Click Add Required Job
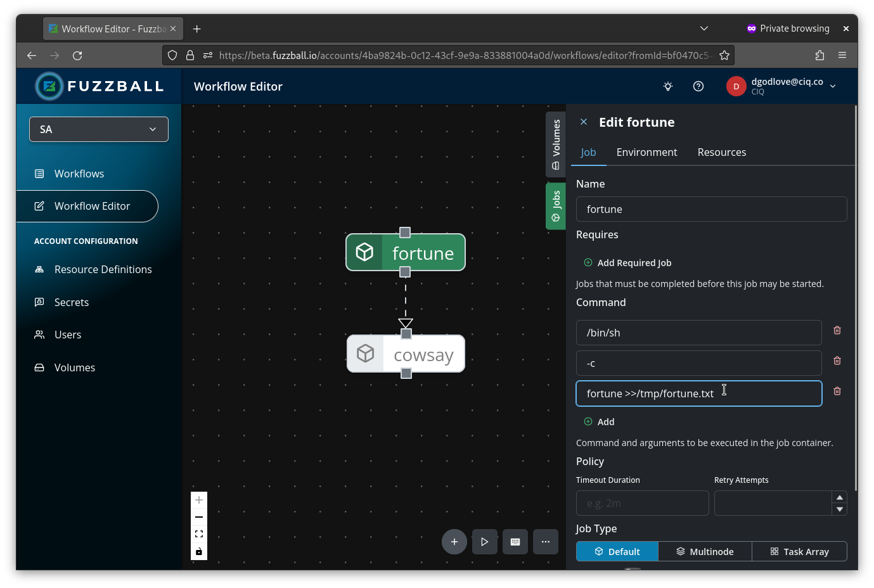The height and width of the screenshot is (588, 874). click(627, 262)
